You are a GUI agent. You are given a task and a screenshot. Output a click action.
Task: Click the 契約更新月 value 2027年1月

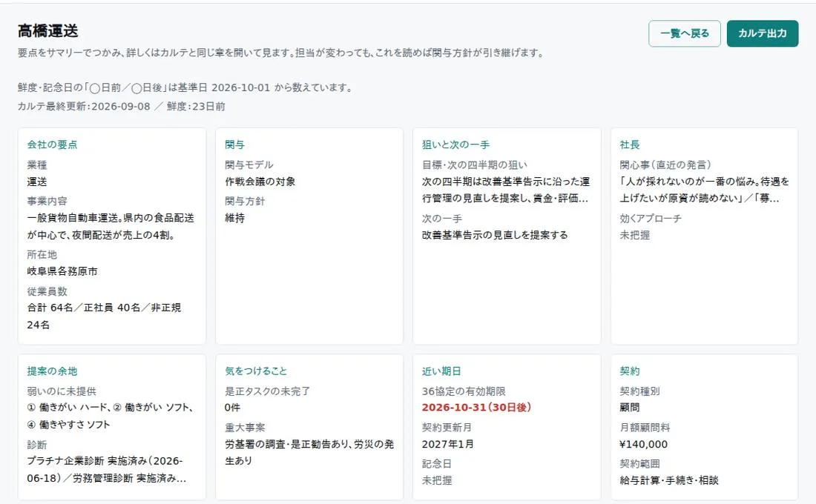pyautogui.click(x=447, y=444)
